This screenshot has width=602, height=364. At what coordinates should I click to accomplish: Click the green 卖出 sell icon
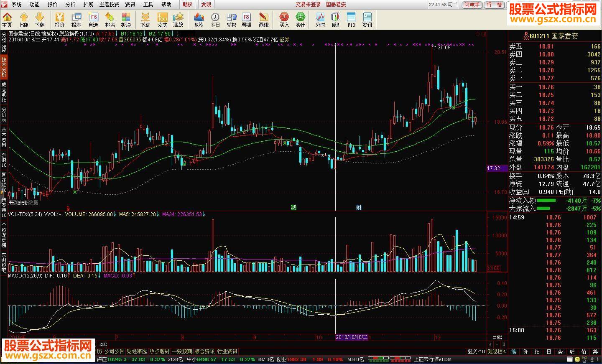pyautogui.click(x=301, y=20)
